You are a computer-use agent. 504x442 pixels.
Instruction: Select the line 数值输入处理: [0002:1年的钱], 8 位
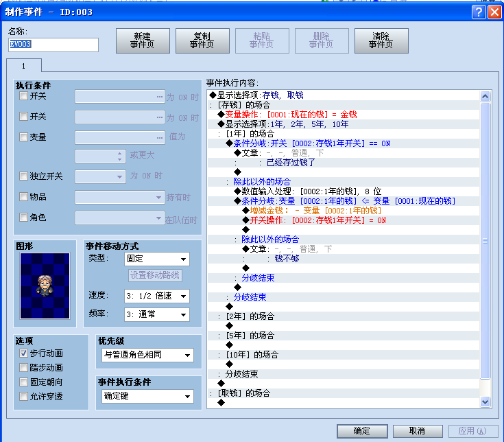click(344, 191)
